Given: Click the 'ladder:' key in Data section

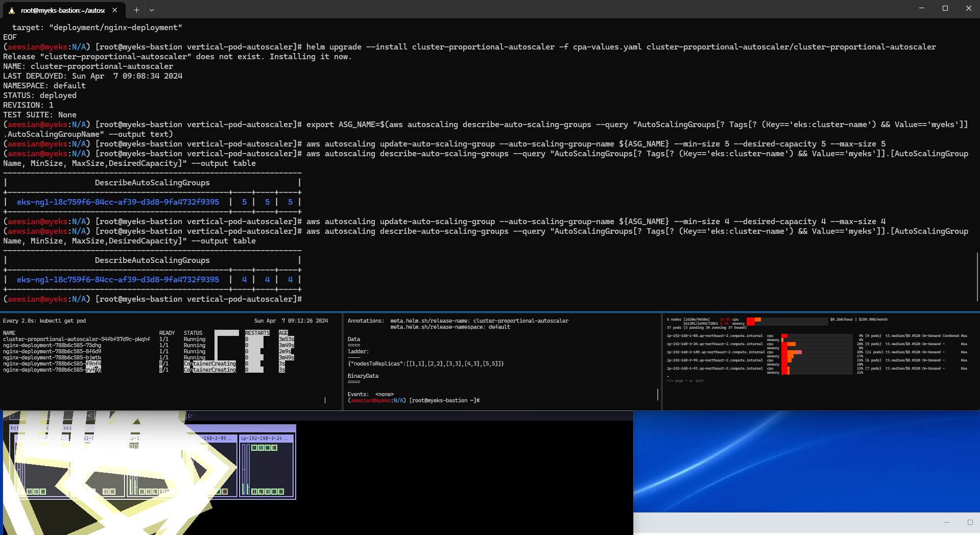Looking at the screenshot, I should tap(358, 351).
